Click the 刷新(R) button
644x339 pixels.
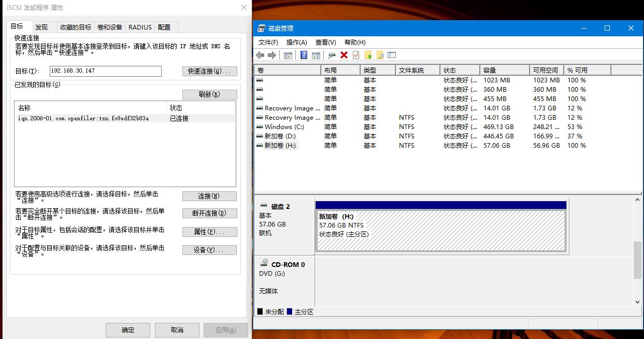click(210, 94)
